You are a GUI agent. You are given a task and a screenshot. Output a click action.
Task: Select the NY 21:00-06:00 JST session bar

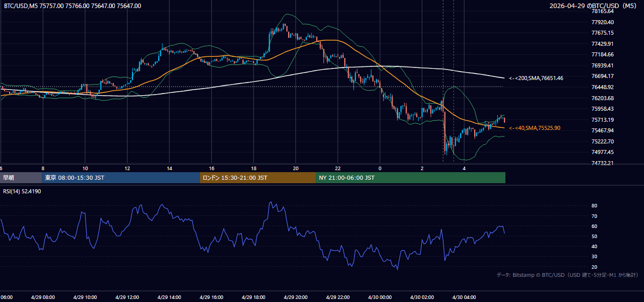click(411, 178)
